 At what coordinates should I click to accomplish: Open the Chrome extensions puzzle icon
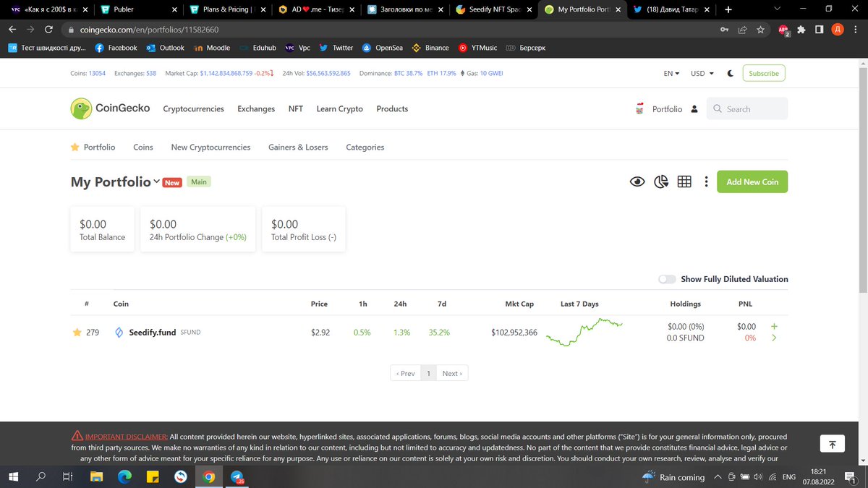click(x=801, y=30)
